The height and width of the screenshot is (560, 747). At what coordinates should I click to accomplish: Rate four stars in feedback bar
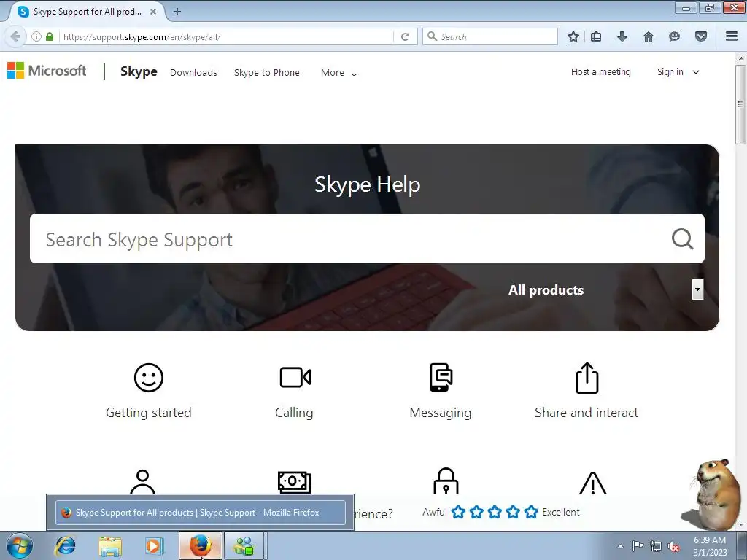(x=513, y=512)
